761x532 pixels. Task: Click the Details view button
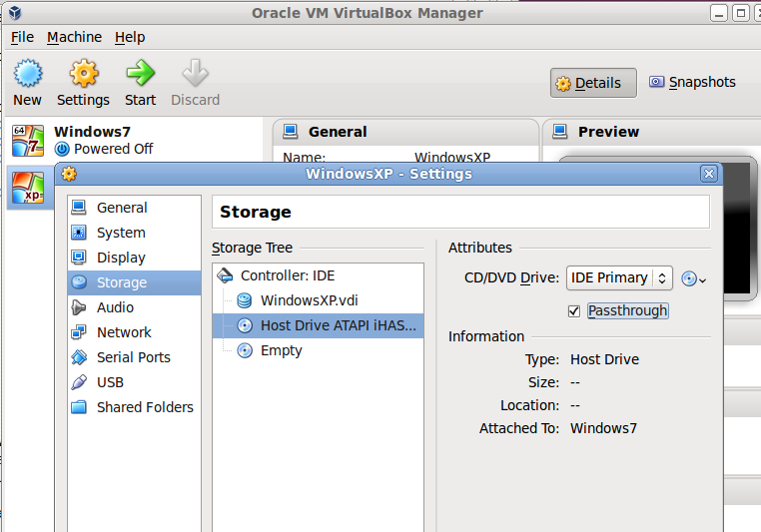tap(593, 83)
